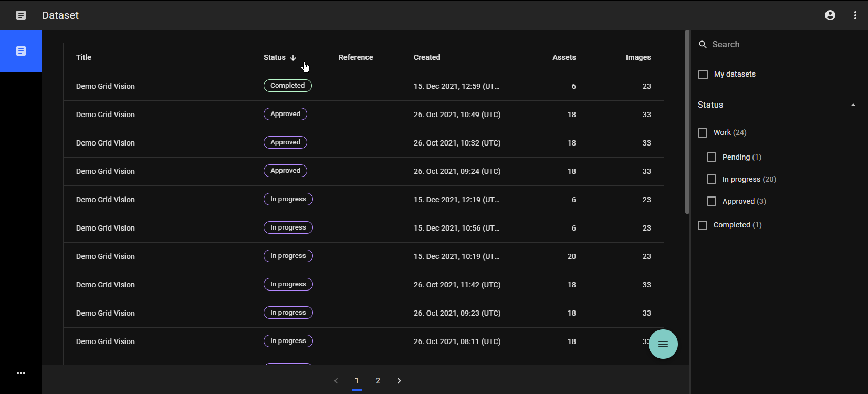Tick the Completed status filter checkbox

[703, 225]
